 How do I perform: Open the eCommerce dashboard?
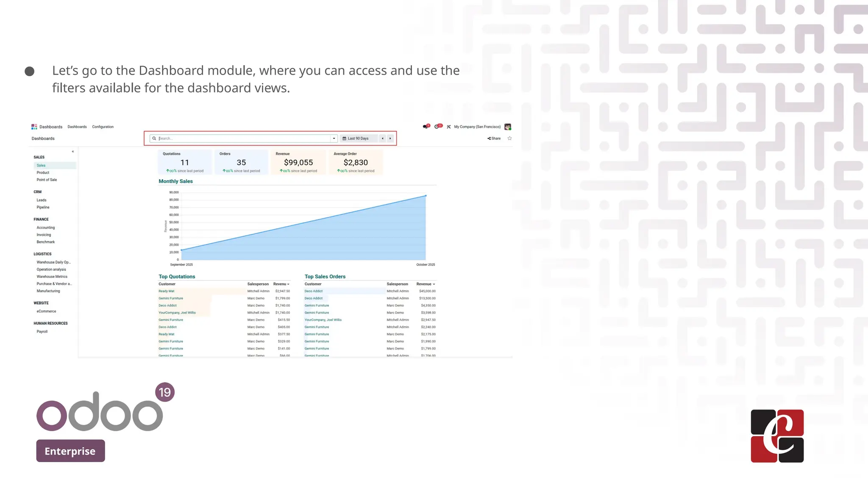(46, 312)
